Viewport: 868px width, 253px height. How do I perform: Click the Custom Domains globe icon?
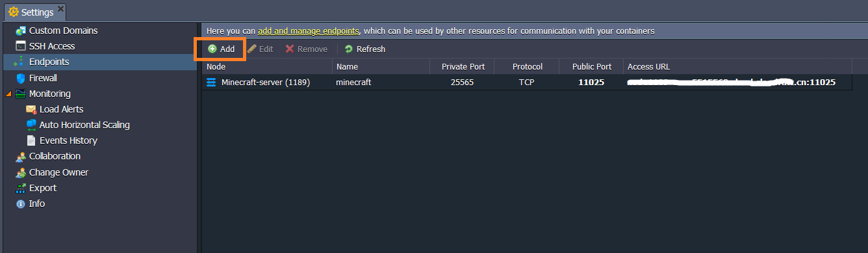[21, 31]
